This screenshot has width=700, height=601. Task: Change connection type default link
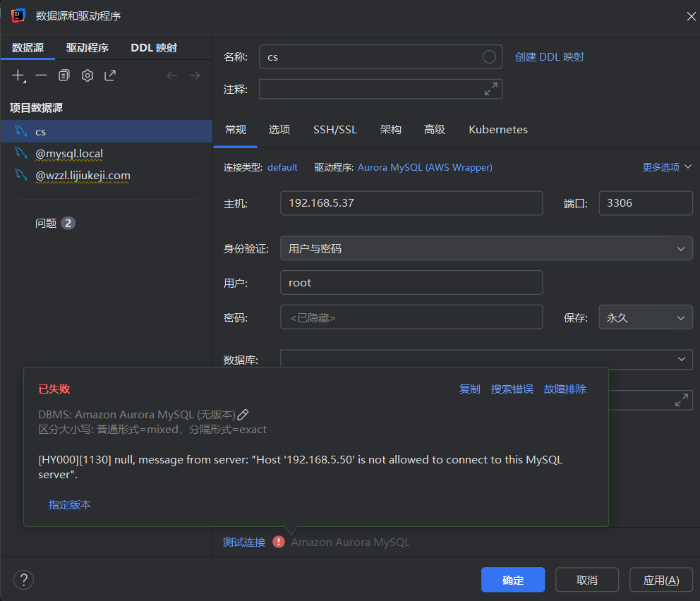(x=282, y=167)
